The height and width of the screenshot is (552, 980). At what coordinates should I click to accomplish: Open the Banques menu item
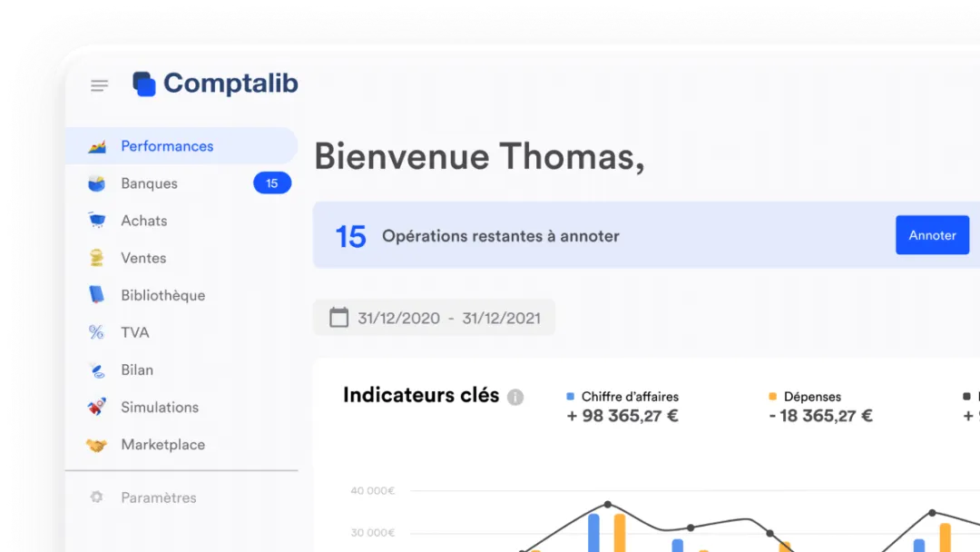[x=181, y=183]
